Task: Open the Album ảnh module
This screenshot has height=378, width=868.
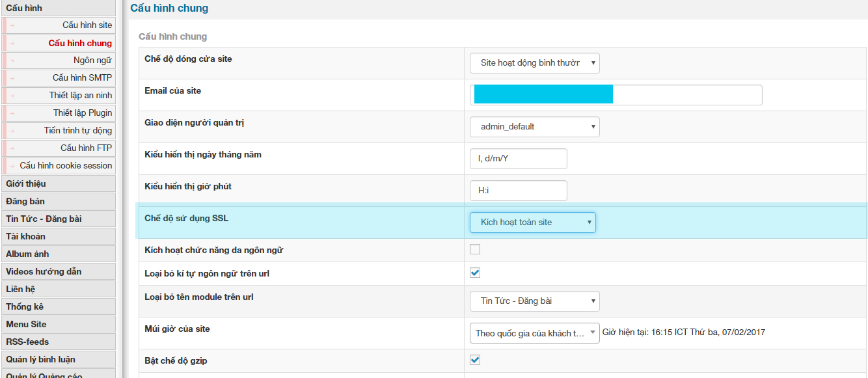Action: pyautogui.click(x=58, y=254)
